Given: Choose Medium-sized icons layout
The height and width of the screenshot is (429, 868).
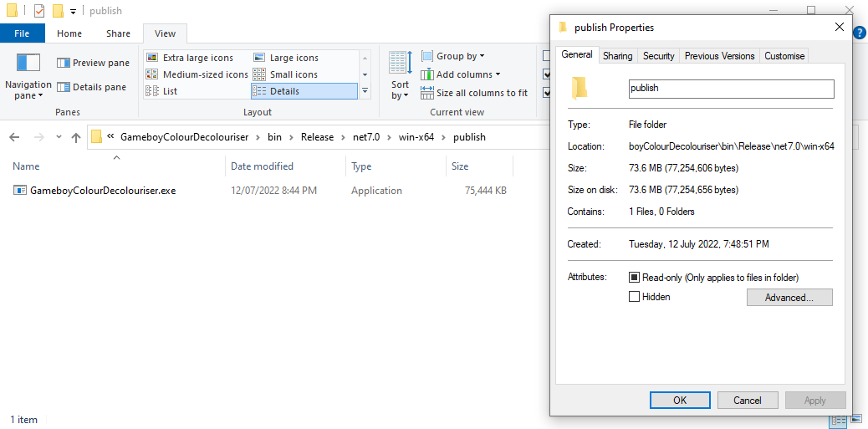Looking at the screenshot, I should [197, 74].
